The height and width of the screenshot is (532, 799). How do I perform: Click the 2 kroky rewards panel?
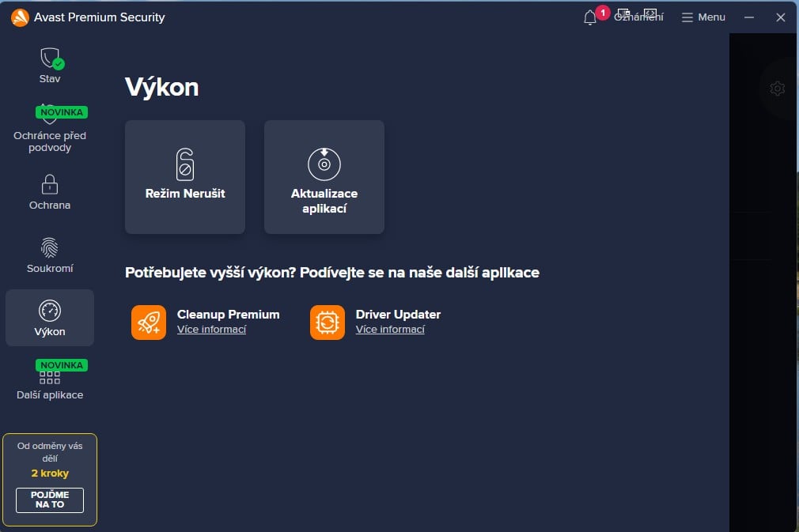click(50, 473)
